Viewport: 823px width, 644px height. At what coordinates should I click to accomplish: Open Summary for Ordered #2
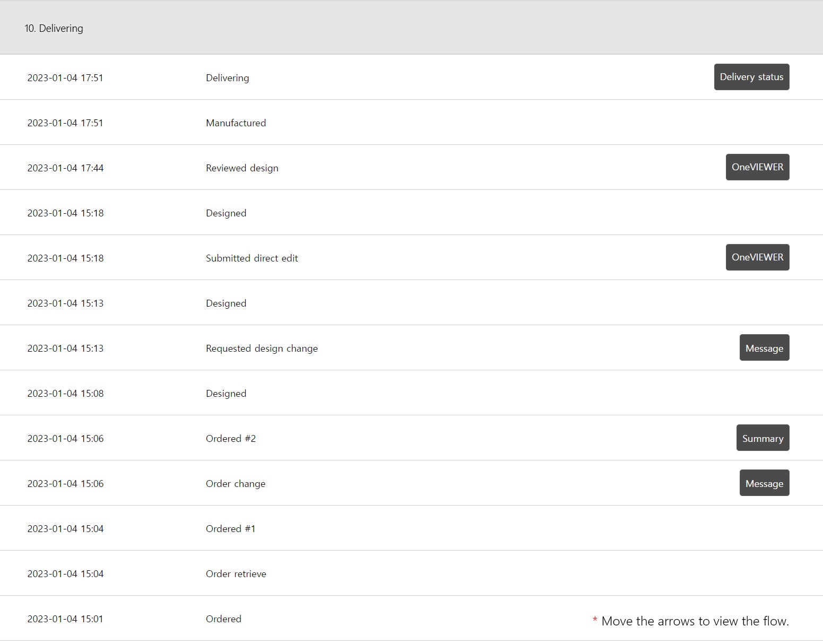[763, 438]
